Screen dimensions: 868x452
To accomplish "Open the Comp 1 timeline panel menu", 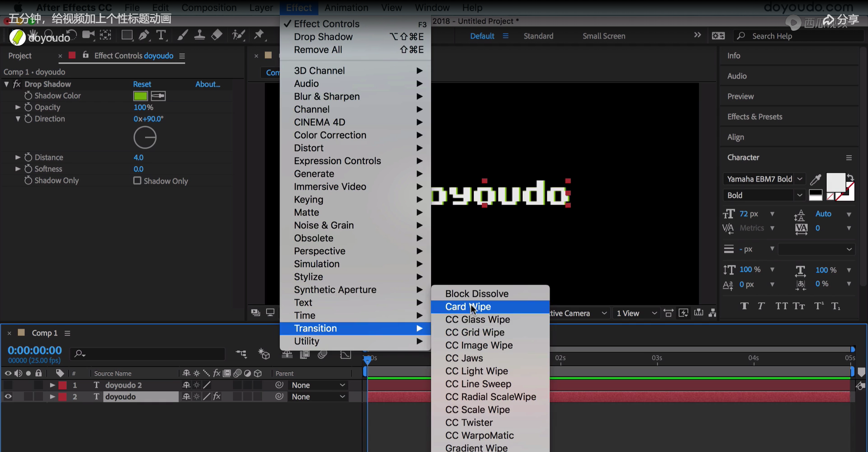I will click(x=67, y=333).
